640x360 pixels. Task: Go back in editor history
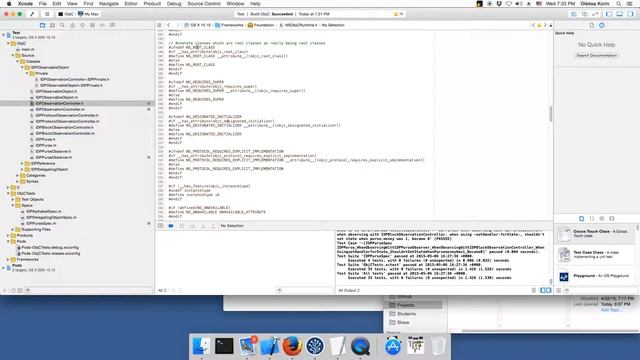pos(169,25)
